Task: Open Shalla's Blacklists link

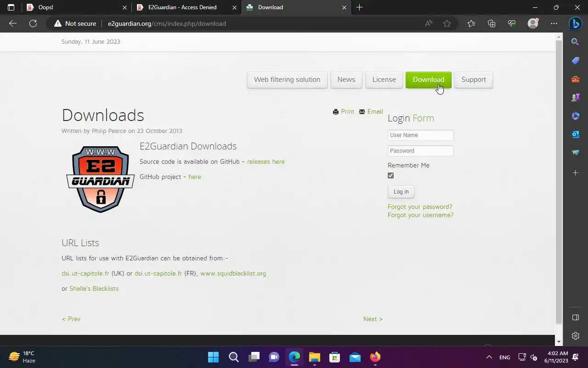Action: click(x=94, y=288)
